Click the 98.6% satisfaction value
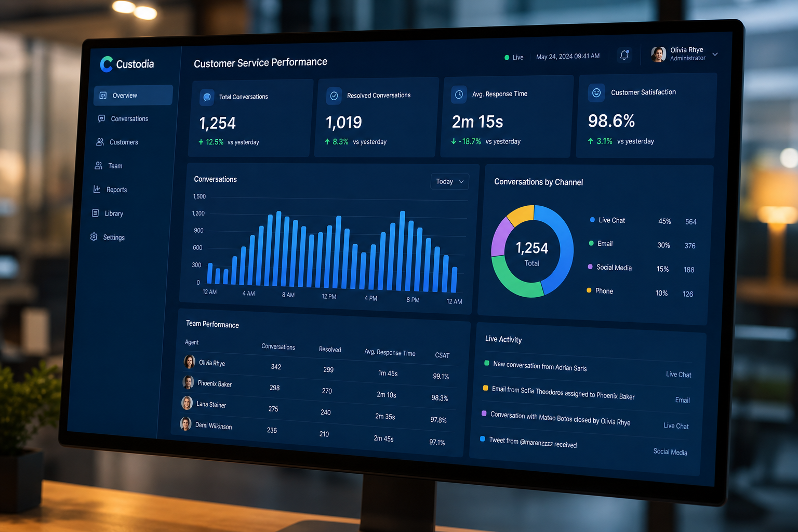Screen dimensions: 798x532 [611, 121]
